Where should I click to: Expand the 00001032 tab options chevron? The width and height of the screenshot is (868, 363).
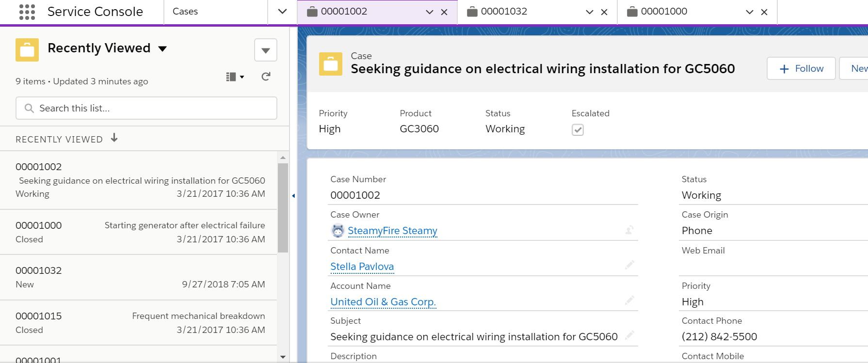[x=590, y=12]
